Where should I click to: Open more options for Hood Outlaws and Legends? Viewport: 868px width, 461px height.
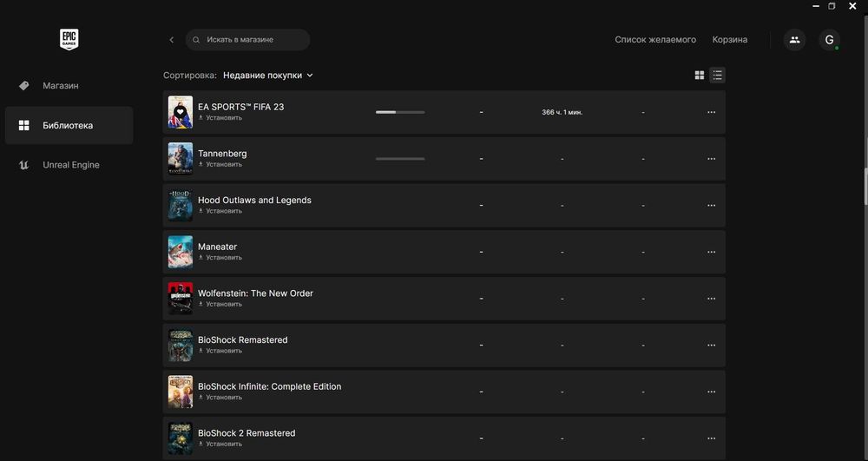(x=712, y=205)
